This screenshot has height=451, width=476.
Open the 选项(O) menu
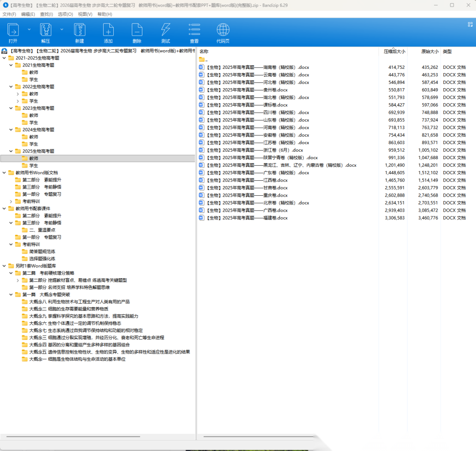(65, 14)
